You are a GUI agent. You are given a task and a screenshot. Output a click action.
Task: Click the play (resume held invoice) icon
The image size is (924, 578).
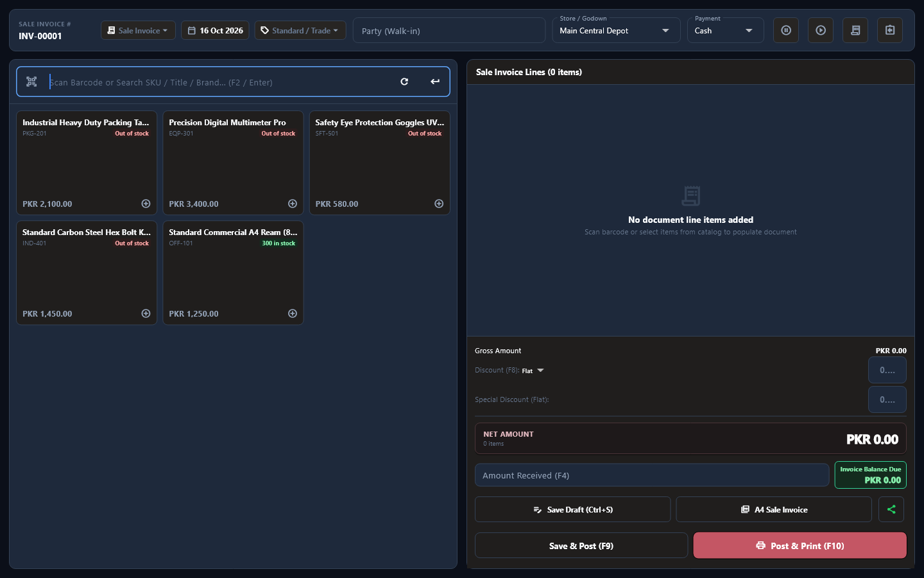tap(821, 30)
